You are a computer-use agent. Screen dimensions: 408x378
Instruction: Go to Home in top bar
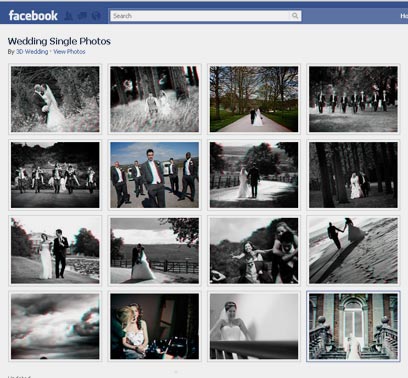pos(404,16)
